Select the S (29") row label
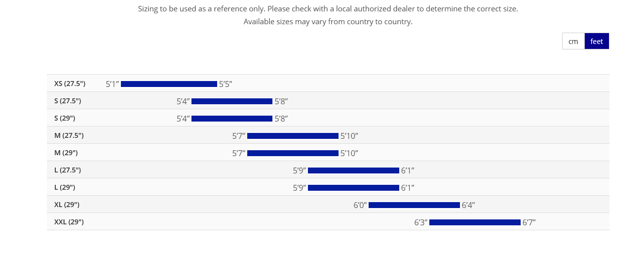The image size is (644, 254). 65,118
